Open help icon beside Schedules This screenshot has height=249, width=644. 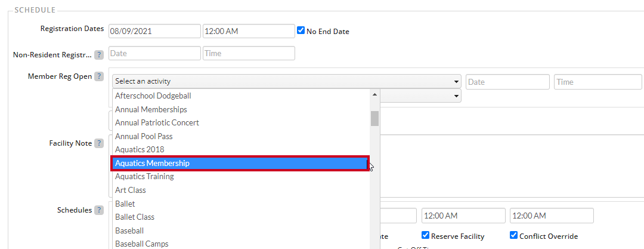pos(98,210)
